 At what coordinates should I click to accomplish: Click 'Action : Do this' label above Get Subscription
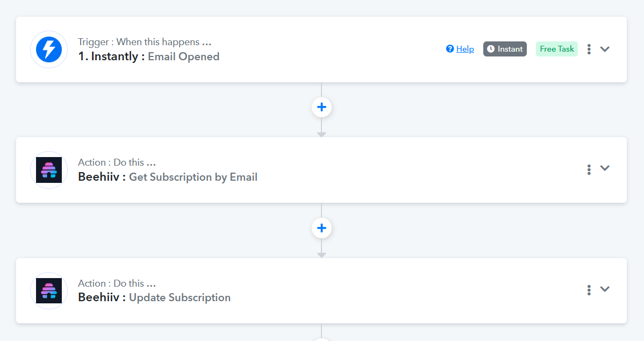[117, 162]
